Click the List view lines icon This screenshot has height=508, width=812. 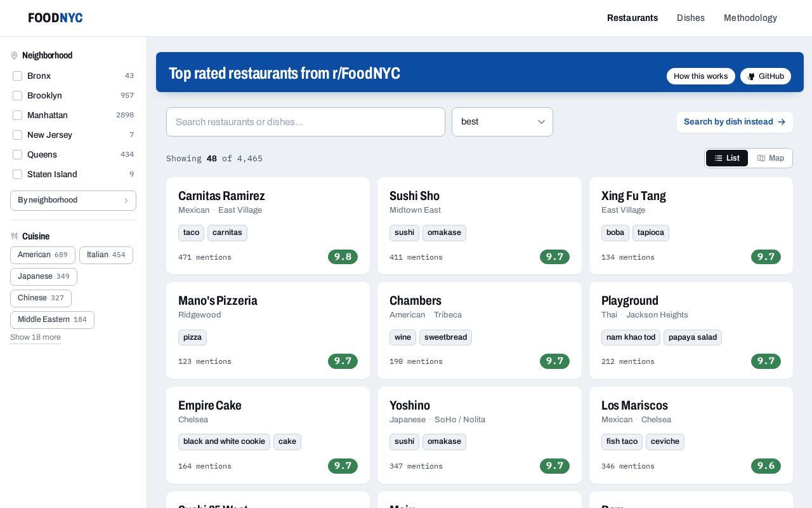[719, 158]
